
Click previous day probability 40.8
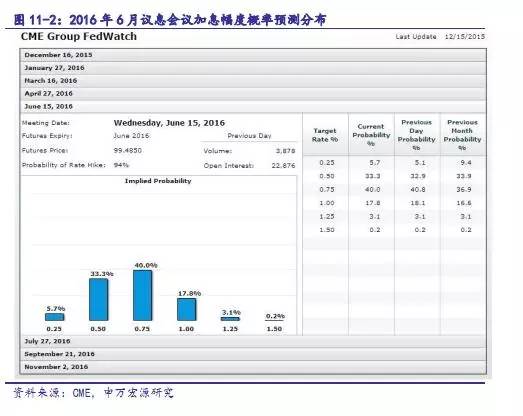coord(418,189)
